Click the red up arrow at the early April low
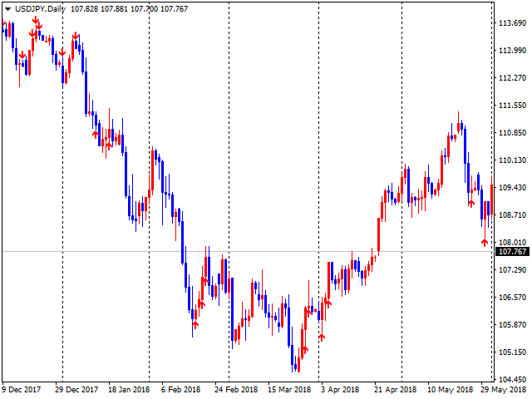The width and height of the screenshot is (532, 399). 322,337
